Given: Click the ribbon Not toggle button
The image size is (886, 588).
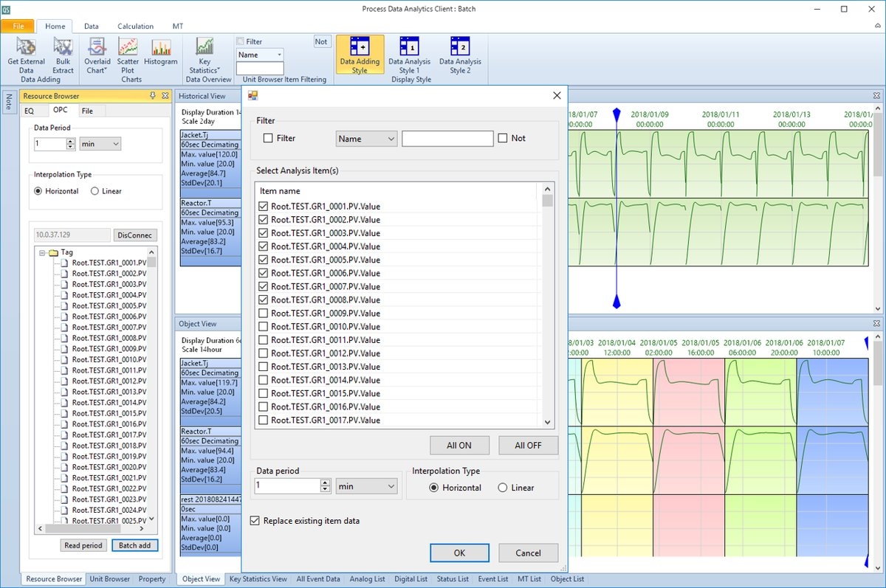Looking at the screenshot, I should tap(321, 42).
